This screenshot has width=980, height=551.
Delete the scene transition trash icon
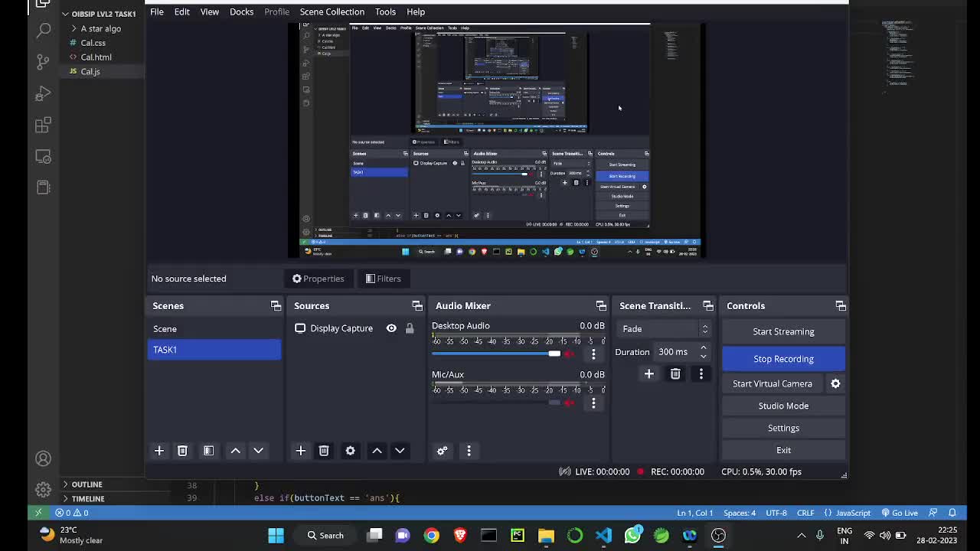coord(675,373)
